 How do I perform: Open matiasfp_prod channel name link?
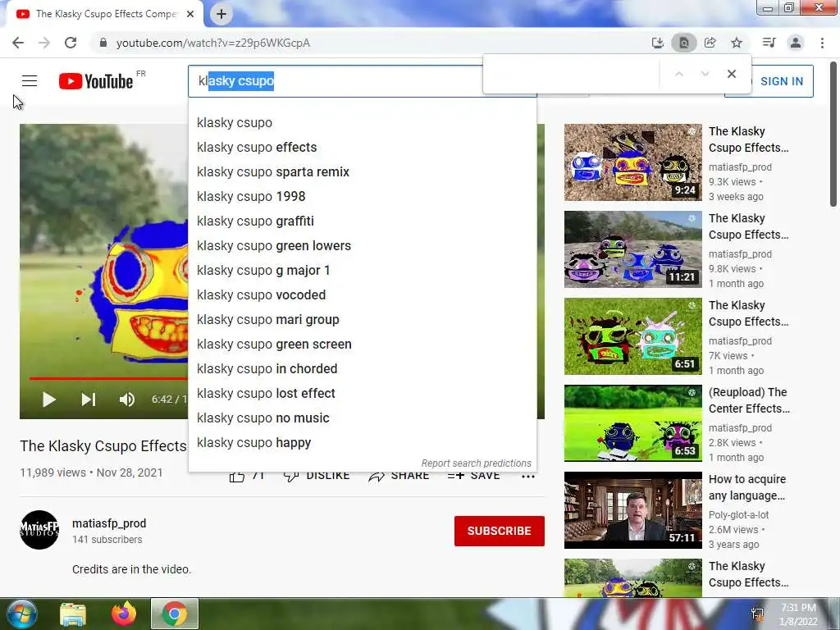click(x=109, y=523)
